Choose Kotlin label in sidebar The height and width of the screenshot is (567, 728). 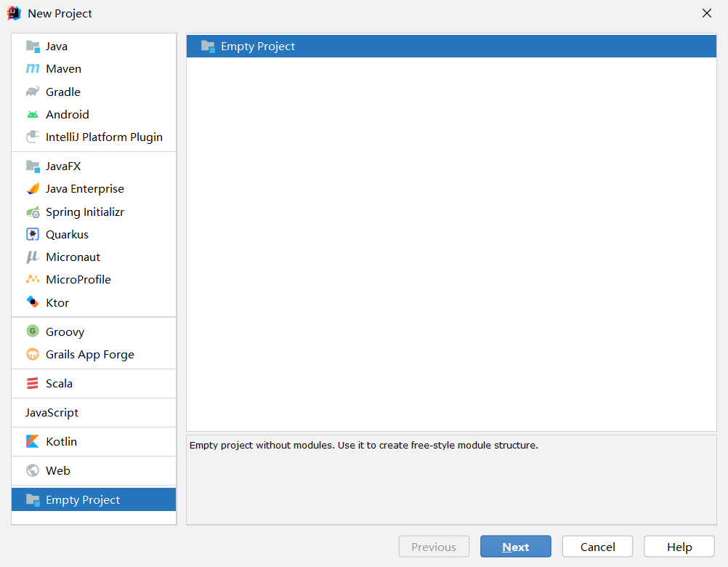61,442
